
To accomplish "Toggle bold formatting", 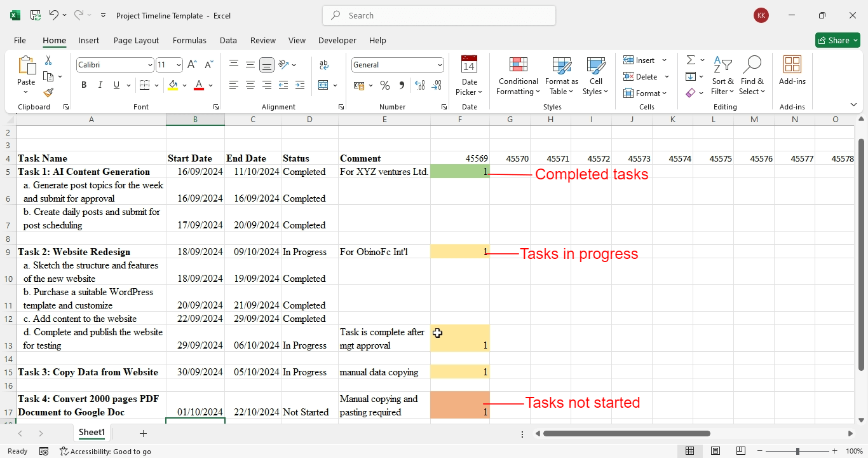I will pos(84,85).
